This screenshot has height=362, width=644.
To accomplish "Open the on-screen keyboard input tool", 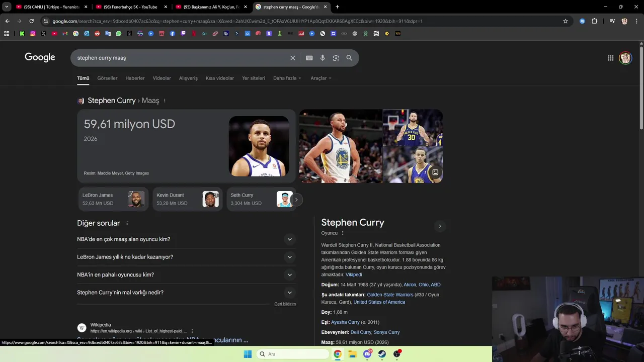I will click(x=309, y=58).
